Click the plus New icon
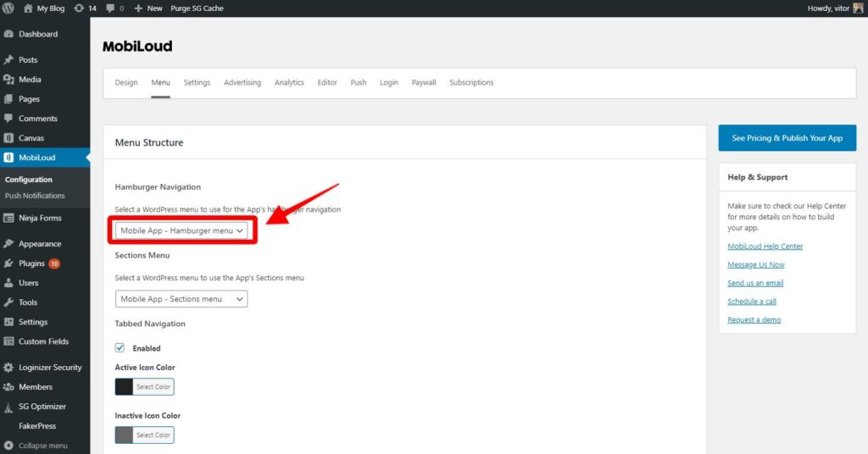This screenshot has height=454, width=868. click(138, 8)
